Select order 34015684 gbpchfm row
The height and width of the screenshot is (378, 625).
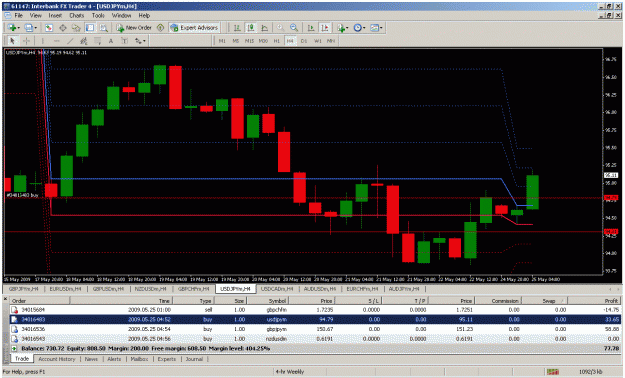click(x=315, y=309)
